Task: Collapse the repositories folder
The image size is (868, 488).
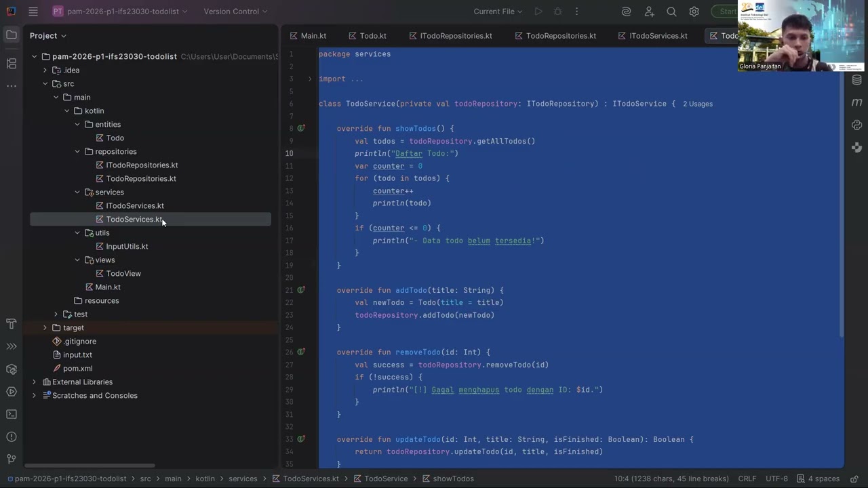Action: click(x=77, y=151)
